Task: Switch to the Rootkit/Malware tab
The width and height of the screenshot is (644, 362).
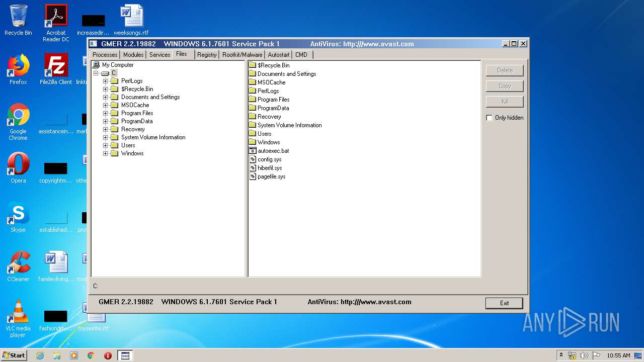Action: click(243, 55)
